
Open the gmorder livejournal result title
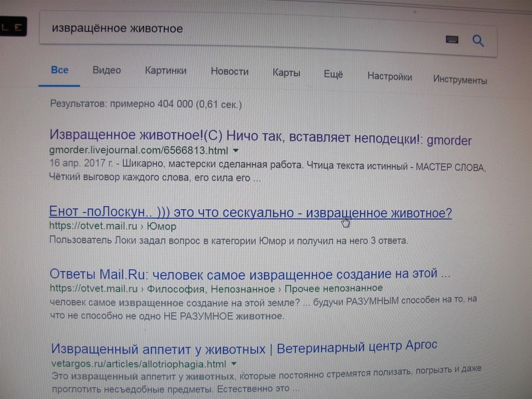click(260, 137)
